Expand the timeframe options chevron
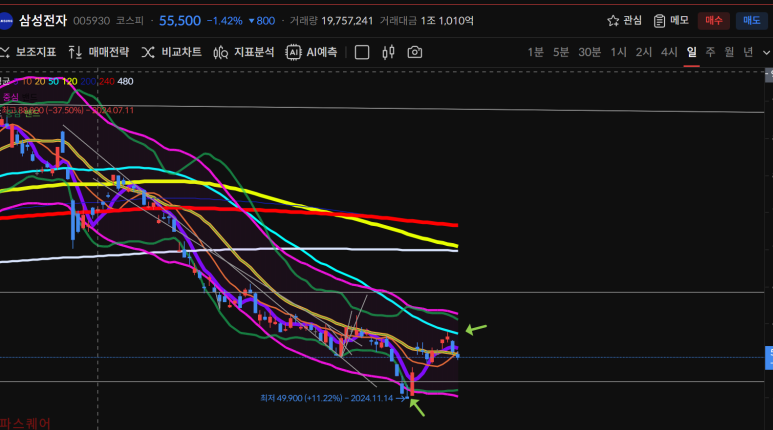Viewport: 773px width, 430px height. [766, 52]
